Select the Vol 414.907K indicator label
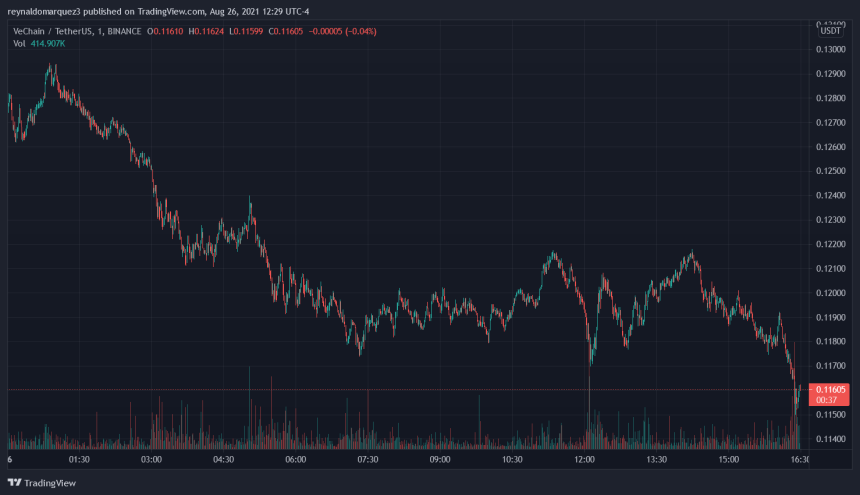This screenshot has width=860, height=495. pos(39,43)
